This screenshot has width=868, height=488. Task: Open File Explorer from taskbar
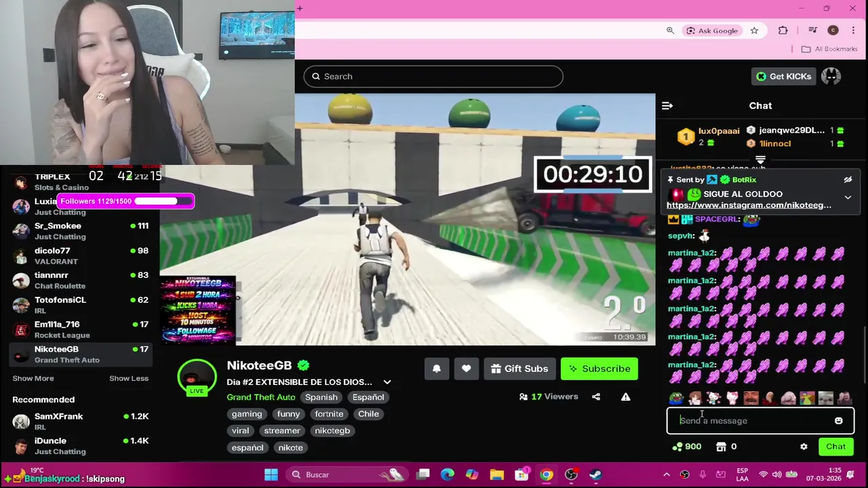pos(497,474)
